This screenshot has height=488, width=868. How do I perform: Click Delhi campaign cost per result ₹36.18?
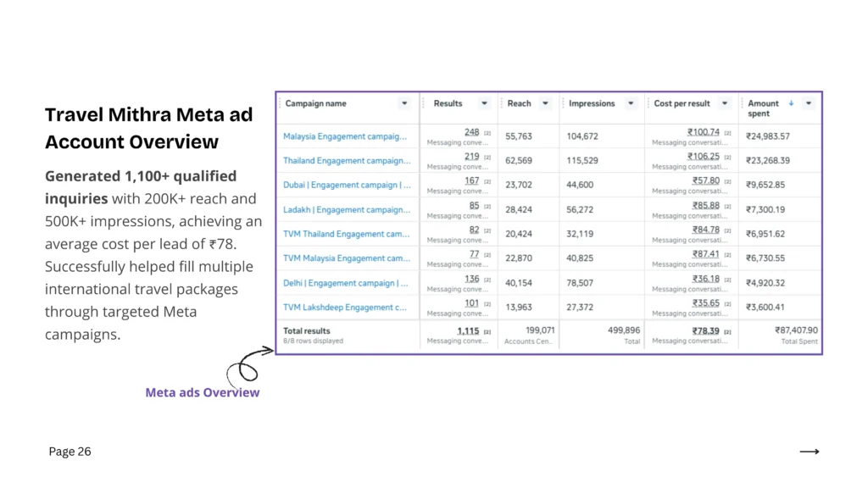coord(704,279)
